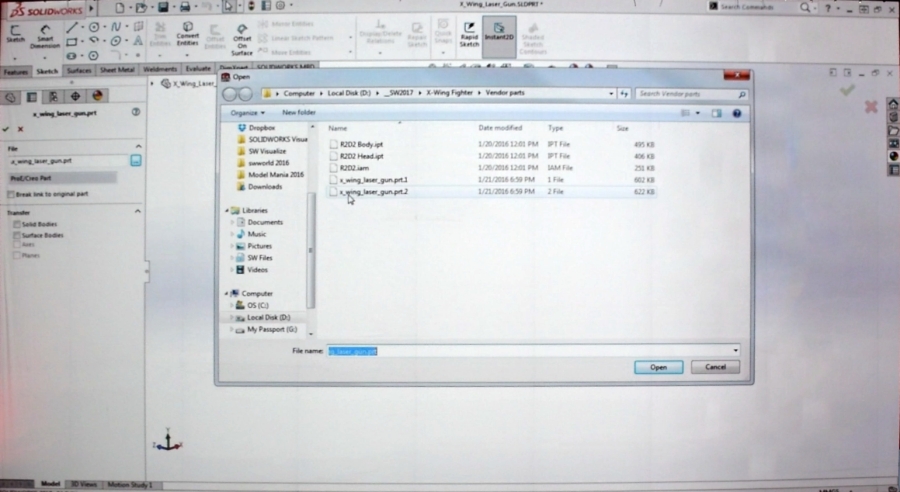Switch to the Weldments tab
Screen dimensions: 900x492
click(160, 69)
